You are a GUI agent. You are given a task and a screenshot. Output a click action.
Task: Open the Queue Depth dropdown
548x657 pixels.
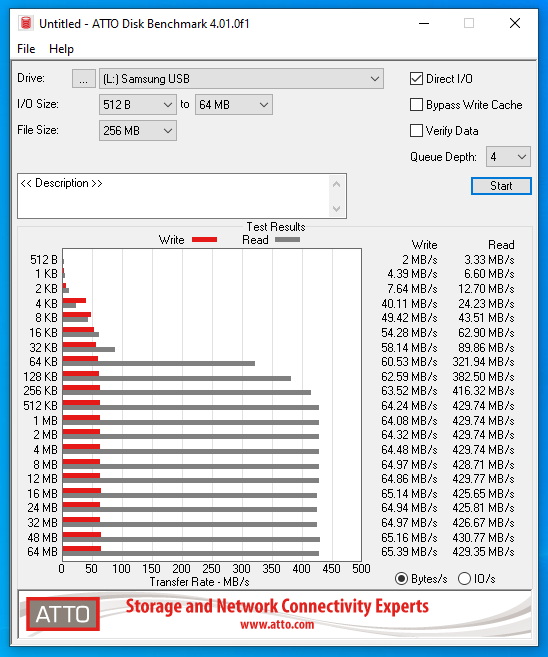[x=508, y=157]
